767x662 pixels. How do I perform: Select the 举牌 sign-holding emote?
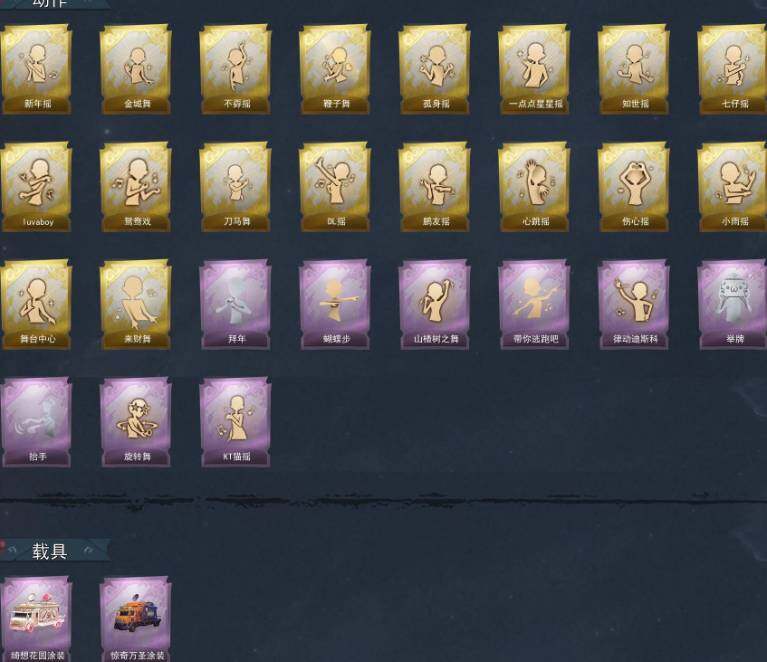pos(733,304)
